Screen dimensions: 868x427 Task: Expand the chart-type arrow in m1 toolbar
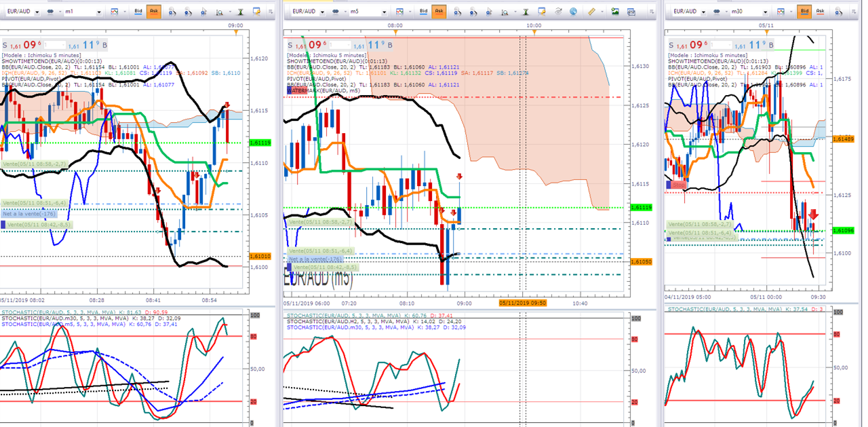[x=125, y=12]
